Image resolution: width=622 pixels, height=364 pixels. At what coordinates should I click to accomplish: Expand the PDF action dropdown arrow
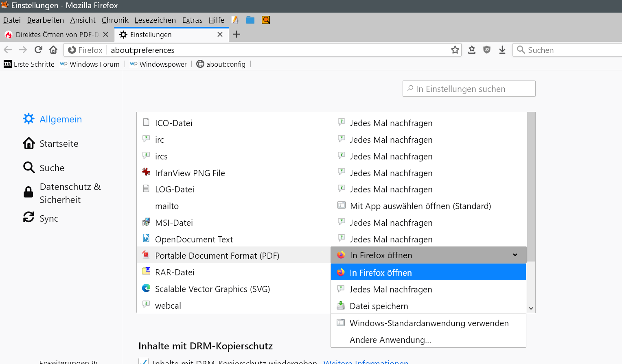click(x=515, y=255)
